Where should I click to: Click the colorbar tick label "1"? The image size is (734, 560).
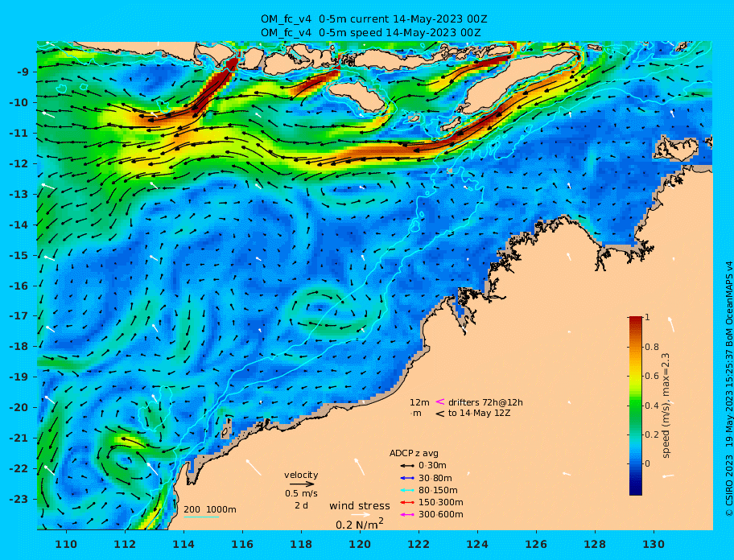[647, 317]
